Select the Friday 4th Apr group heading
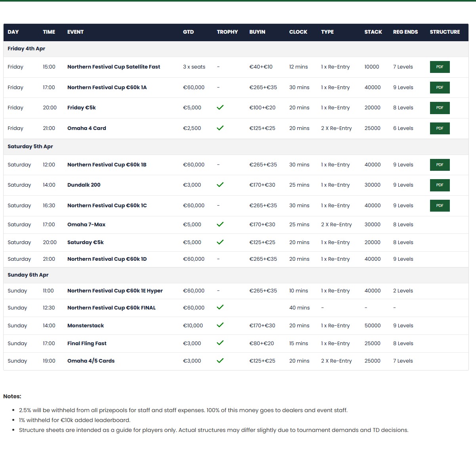 coord(27,49)
